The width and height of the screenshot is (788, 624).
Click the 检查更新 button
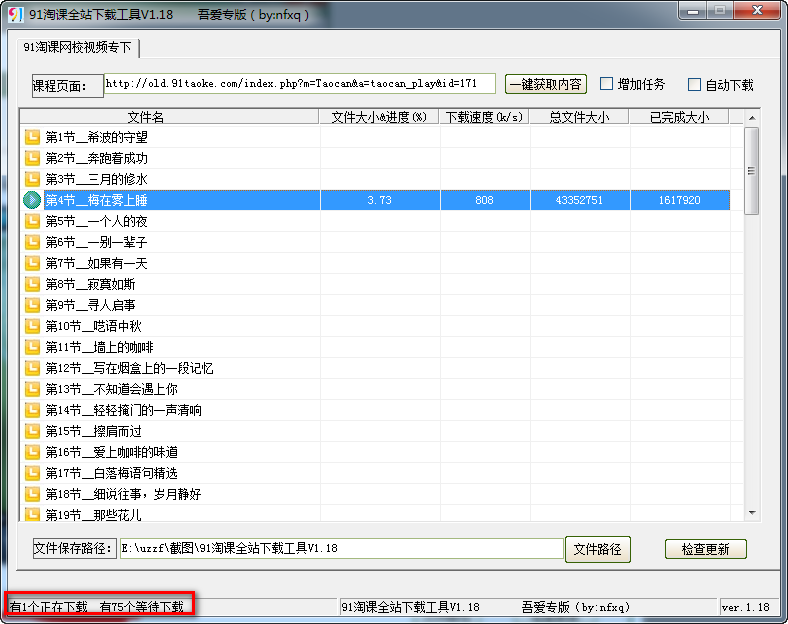point(705,549)
